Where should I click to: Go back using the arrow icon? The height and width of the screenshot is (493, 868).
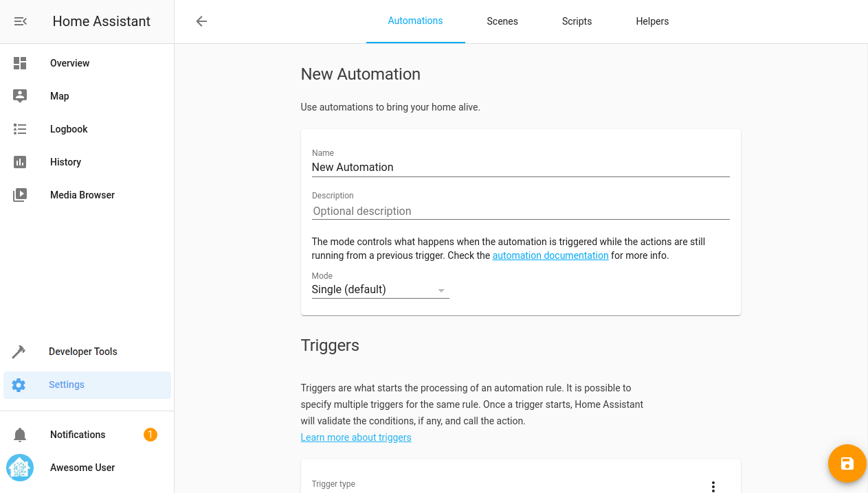point(201,21)
